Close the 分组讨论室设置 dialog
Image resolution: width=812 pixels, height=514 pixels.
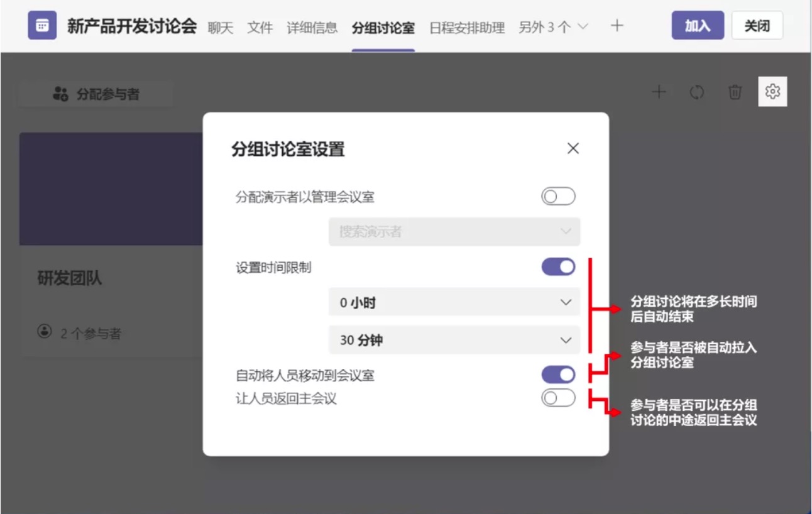click(x=573, y=149)
